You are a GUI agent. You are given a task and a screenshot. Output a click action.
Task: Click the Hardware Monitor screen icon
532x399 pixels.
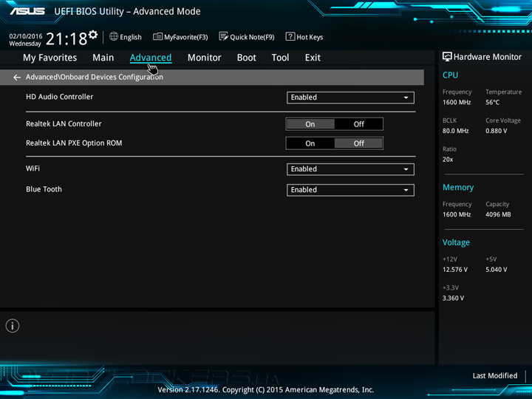(x=447, y=57)
